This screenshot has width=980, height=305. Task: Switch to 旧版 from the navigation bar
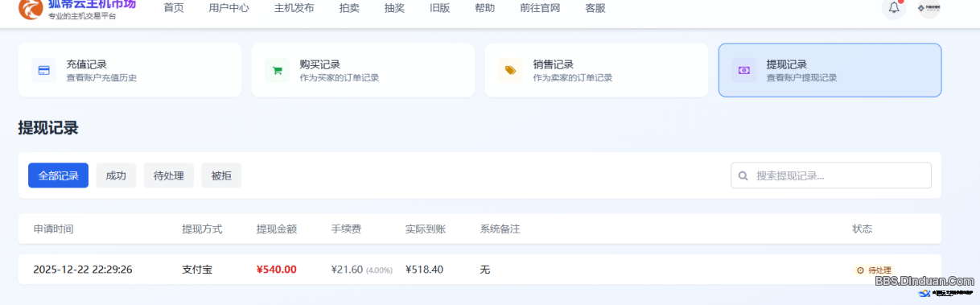tap(440, 8)
